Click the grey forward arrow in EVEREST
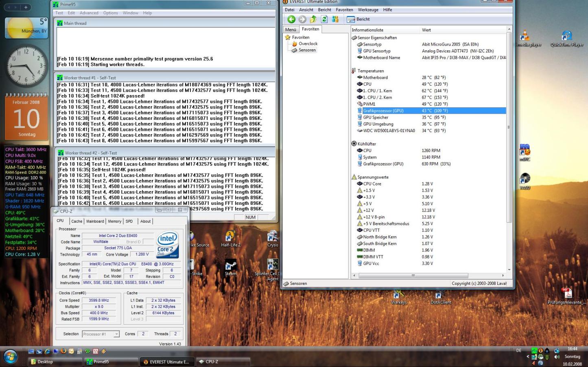588x367 pixels. point(302,19)
